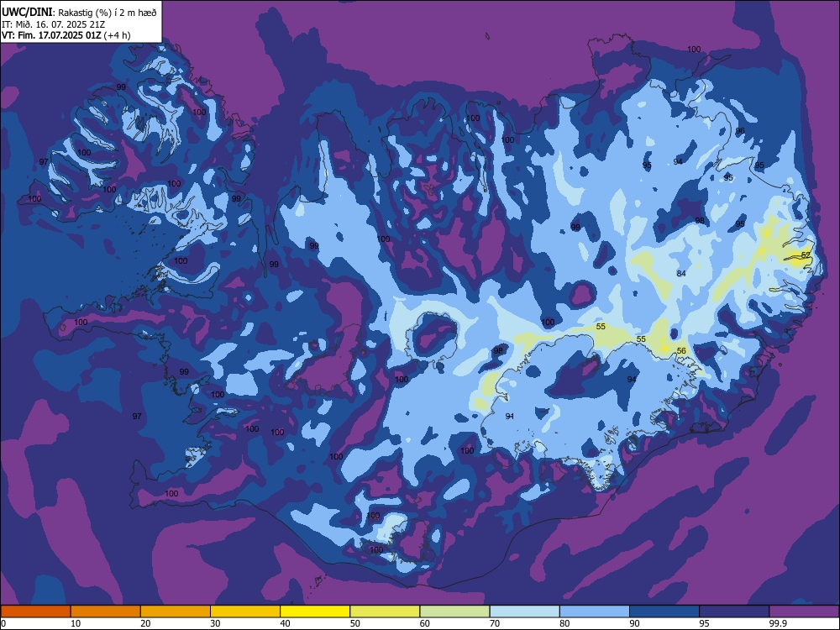
Task: Select the legend tick label '90'
Action: click(x=635, y=623)
